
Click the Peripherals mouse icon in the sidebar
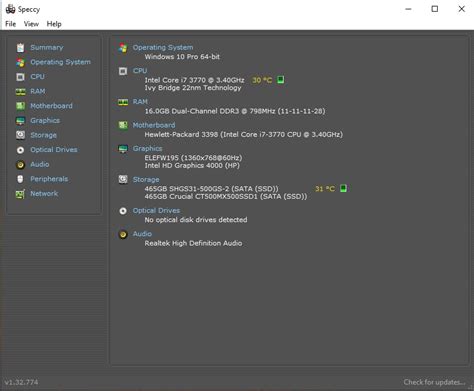20,179
